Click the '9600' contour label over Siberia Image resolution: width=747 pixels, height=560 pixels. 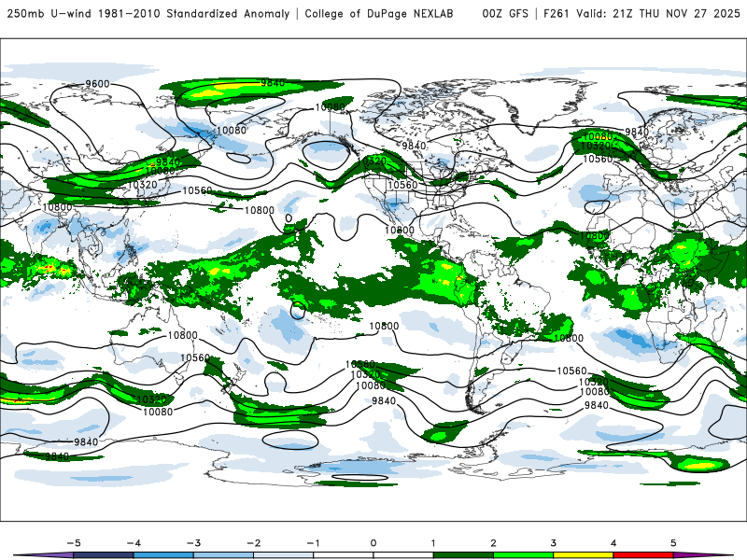[98, 84]
